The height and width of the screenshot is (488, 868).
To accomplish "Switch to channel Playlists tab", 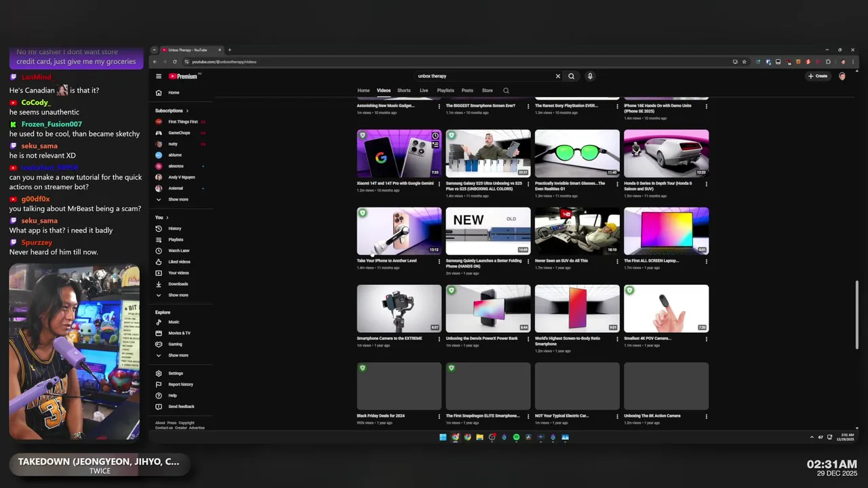I will tap(446, 91).
